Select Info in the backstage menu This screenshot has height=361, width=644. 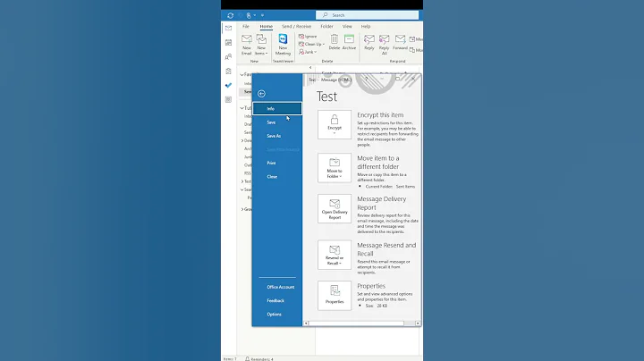click(277, 109)
